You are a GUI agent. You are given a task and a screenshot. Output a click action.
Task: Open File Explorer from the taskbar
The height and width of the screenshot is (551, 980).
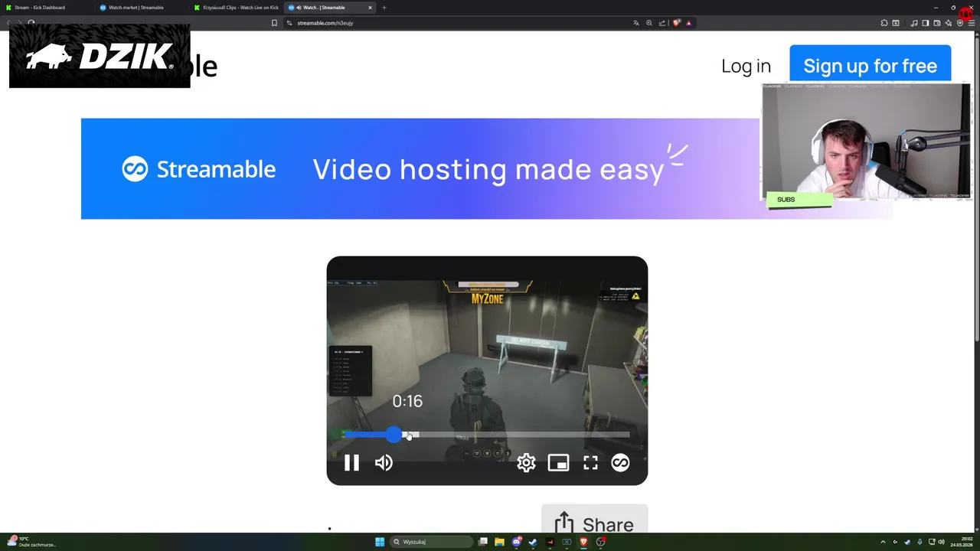[499, 542]
